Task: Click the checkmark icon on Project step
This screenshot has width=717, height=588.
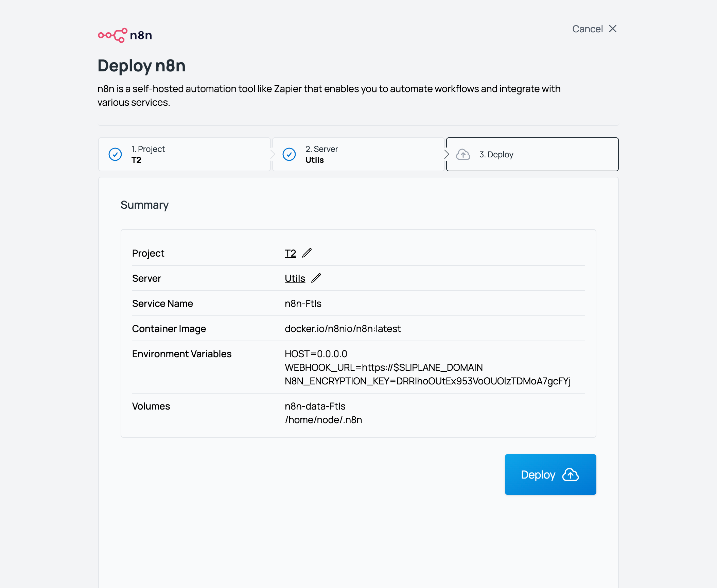Action: pos(115,154)
